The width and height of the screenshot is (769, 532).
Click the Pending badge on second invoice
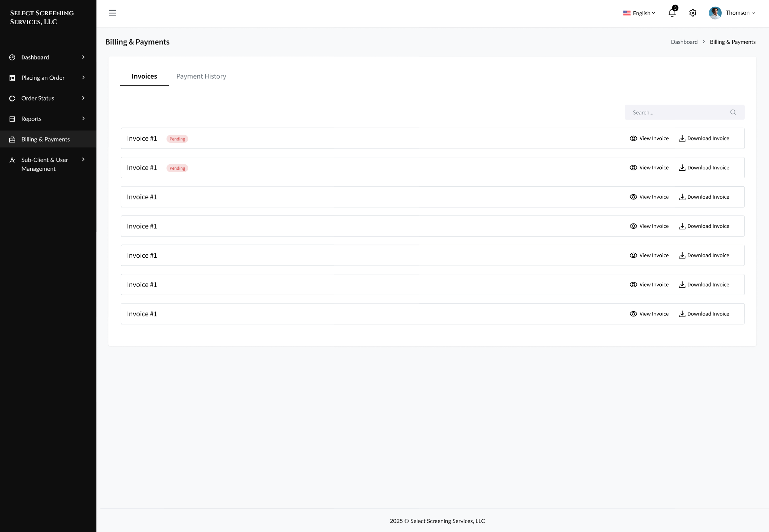coord(177,168)
